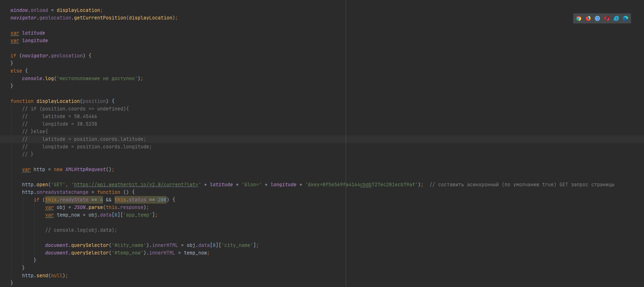Click the Russian comment 'составить асинхронный' at line end
The height and width of the screenshot is (287, 644).
pos(468,184)
